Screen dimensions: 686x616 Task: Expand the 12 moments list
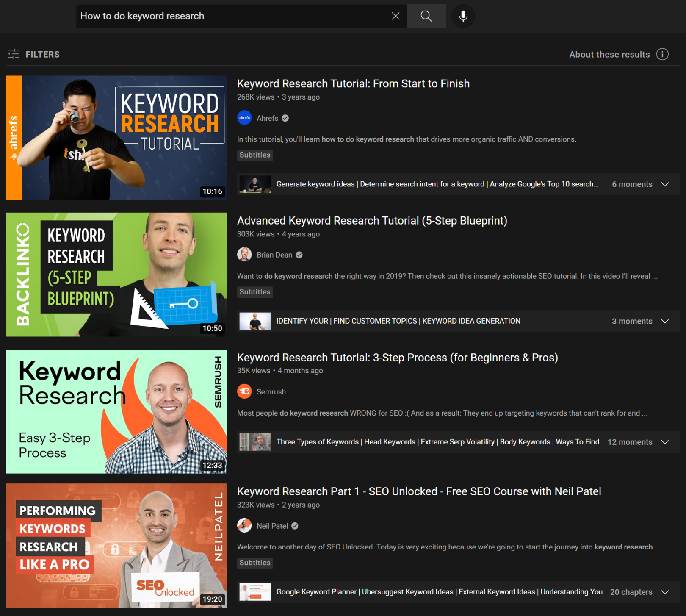(665, 442)
